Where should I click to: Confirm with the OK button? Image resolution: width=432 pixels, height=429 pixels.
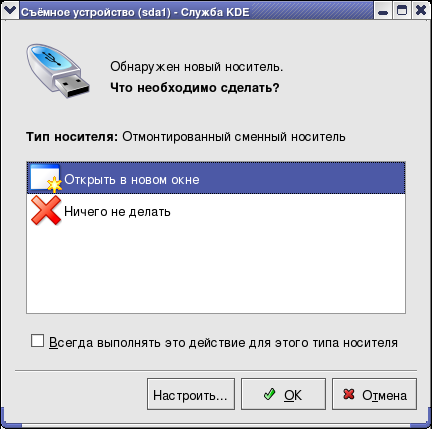click(x=283, y=394)
